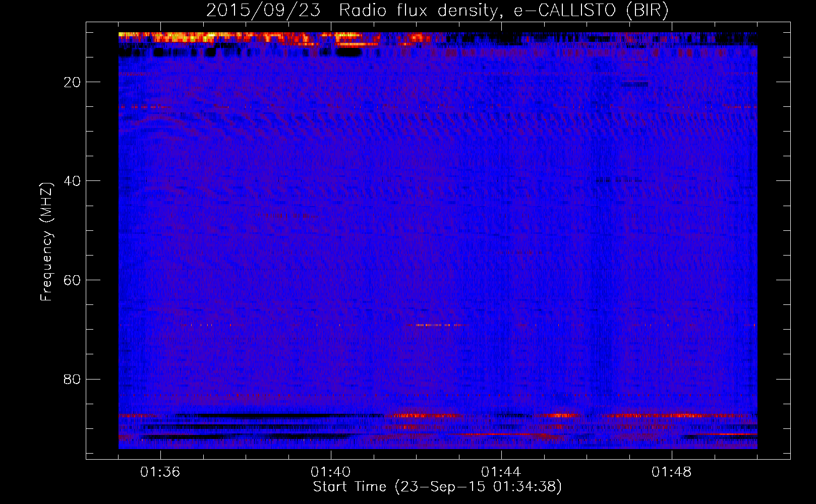Click the 60 MHz frequency tick label
This screenshot has width=816, height=504.
tap(73, 280)
